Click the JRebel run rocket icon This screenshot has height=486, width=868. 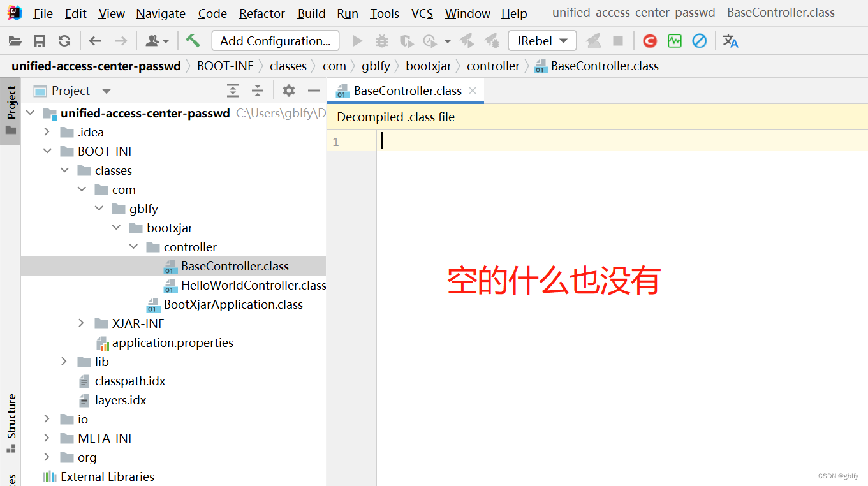pyautogui.click(x=467, y=41)
